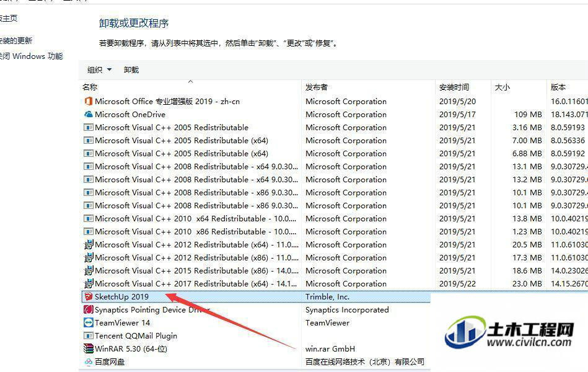The image size is (588, 372).
Task: Click the Microsoft OneDrive cloud icon
Action: tap(88, 114)
